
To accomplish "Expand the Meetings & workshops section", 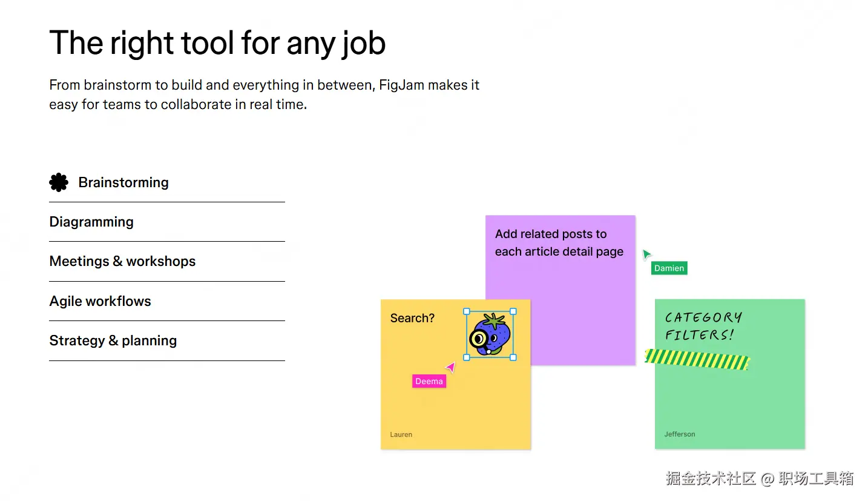I will pos(122,261).
